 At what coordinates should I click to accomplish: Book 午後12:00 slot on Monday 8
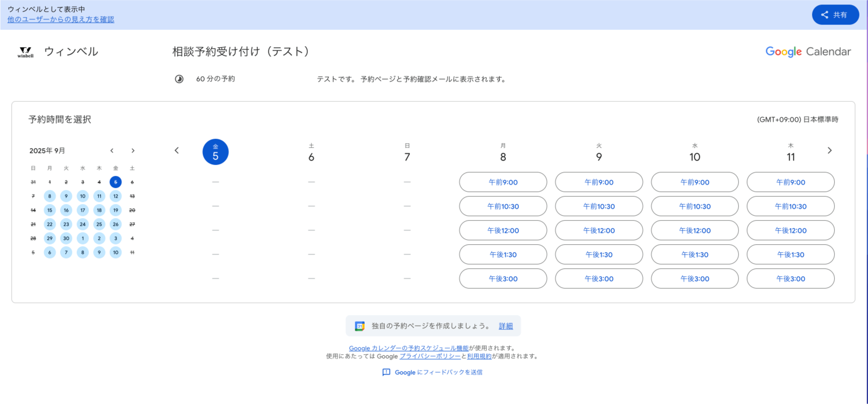503,230
